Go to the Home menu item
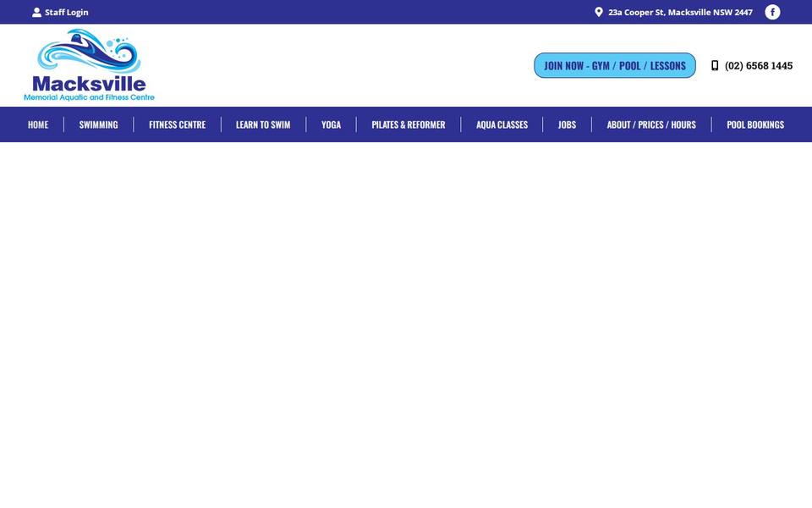The height and width of the screenshot is (508, 812). 38,124
